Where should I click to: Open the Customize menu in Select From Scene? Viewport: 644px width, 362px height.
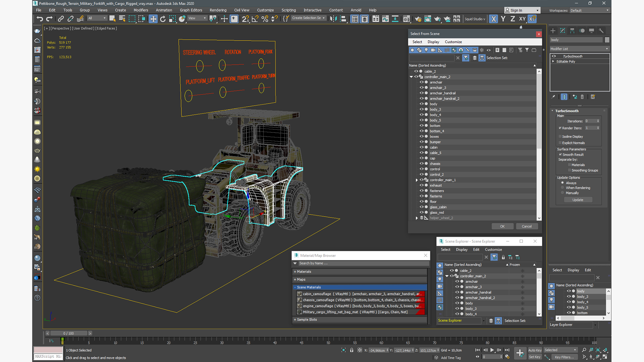coord(453,42)
